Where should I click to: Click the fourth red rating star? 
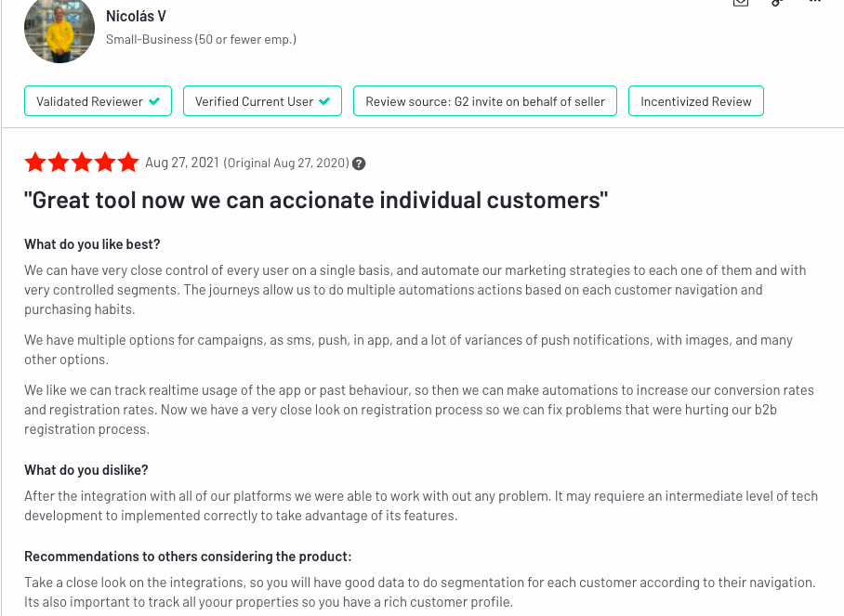click(105, 163)
